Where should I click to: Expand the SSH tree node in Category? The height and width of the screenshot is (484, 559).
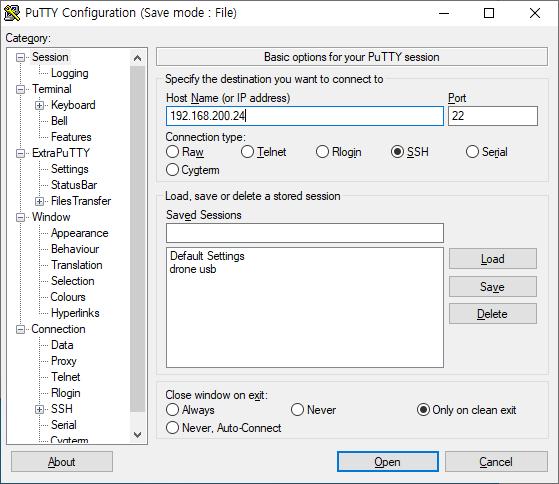(40, 410)
